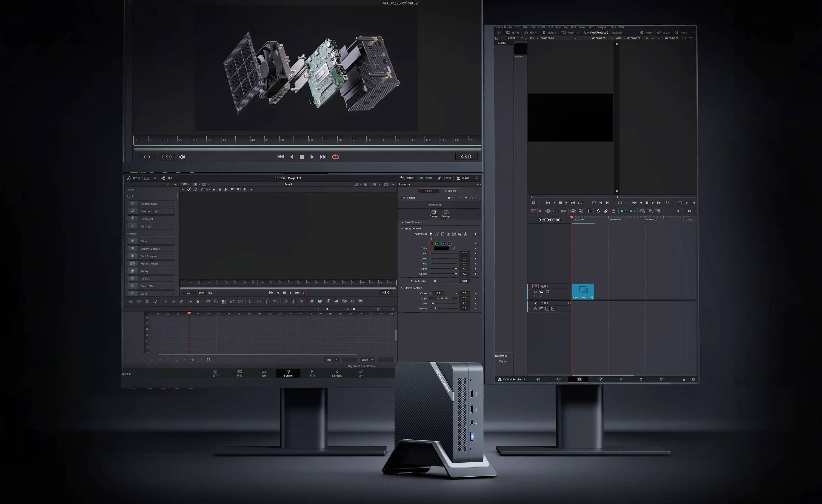Open the Time dropdown in spline editor
Screen dimensions: 822x504
coord(331,360)
